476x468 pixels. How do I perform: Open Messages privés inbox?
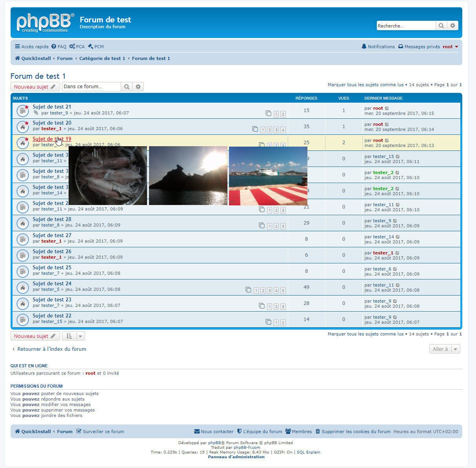click(x=419, y=47)
